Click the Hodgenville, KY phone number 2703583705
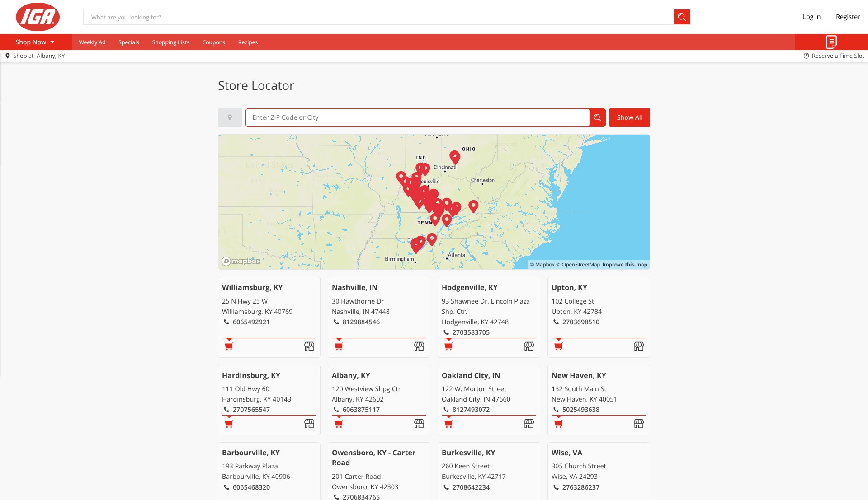The image size is (868, 500). pyautogui.click(x=471, y=332)
